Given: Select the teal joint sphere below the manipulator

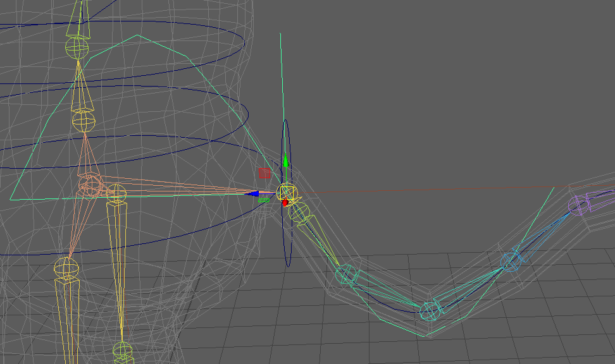Looking at the screenshot, I should 345,274.
